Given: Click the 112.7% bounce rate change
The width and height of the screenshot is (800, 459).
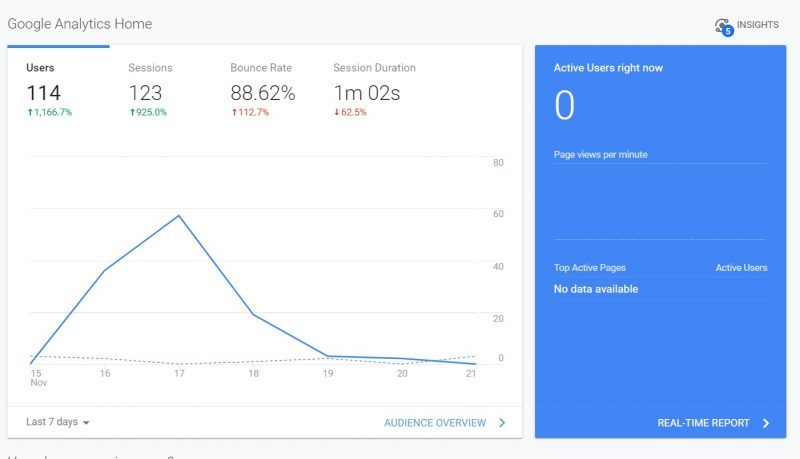Looking at the screenshot, I should click(250, 112).
